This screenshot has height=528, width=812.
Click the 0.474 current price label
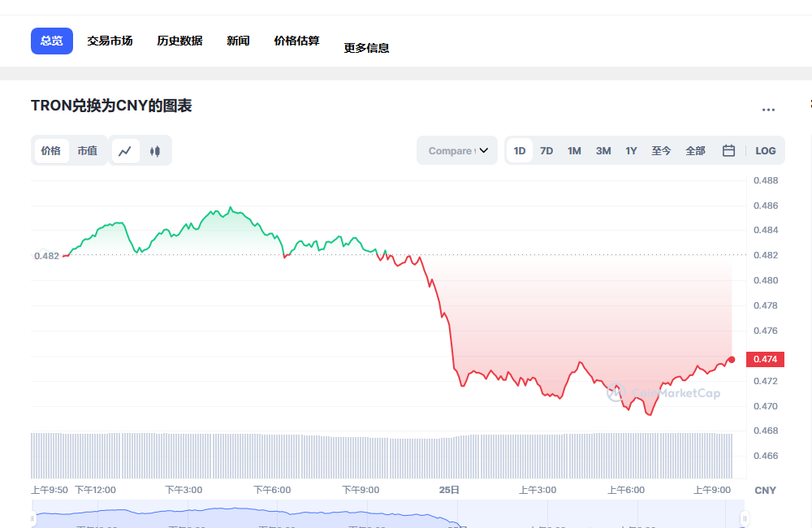click(766, 359)
